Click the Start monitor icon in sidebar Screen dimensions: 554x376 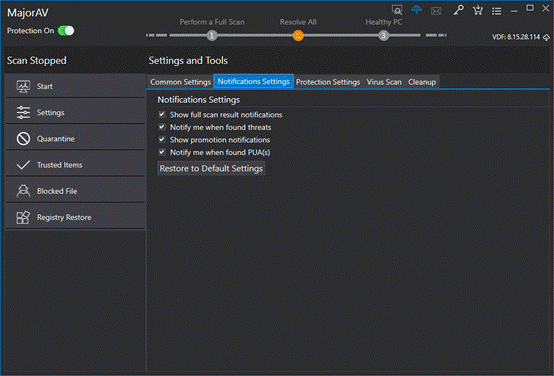click(23, 86)
